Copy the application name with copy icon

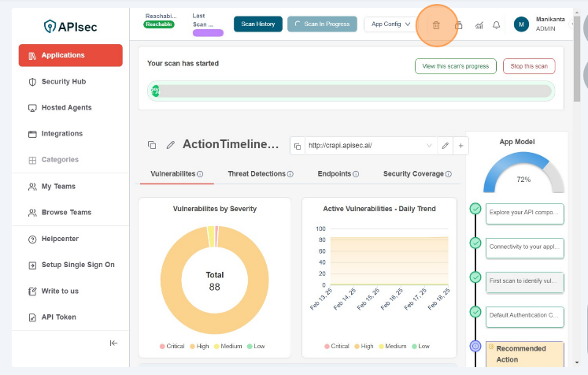coord(152,145)
